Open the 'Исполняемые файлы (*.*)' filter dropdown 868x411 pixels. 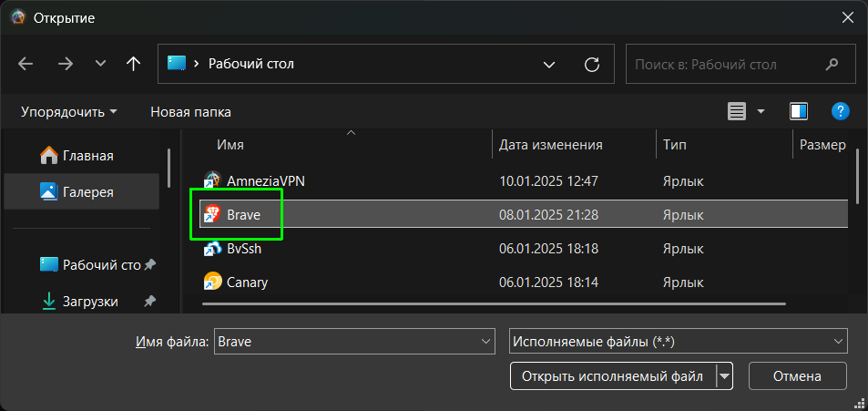[679, 341]
